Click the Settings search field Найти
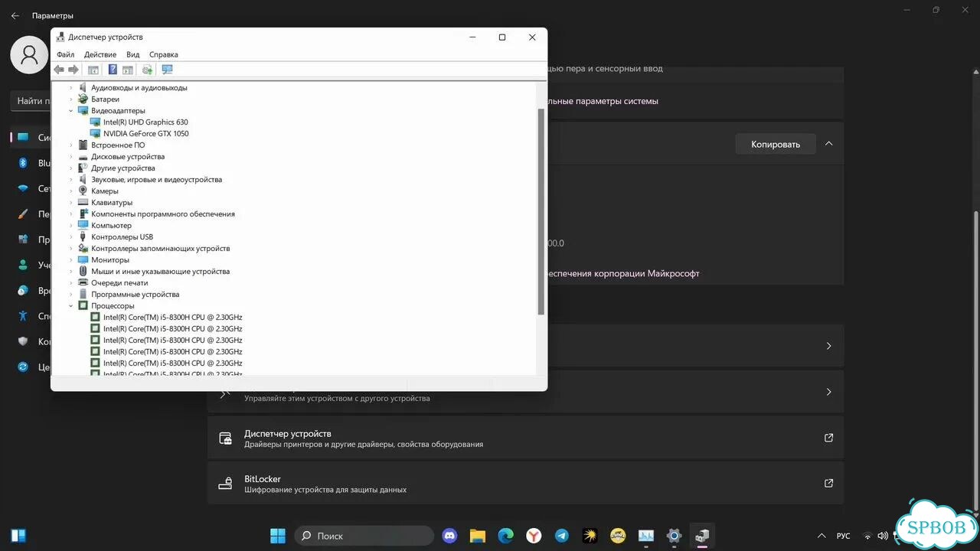The height and width of the screenshot is (551, 980). 31,100
